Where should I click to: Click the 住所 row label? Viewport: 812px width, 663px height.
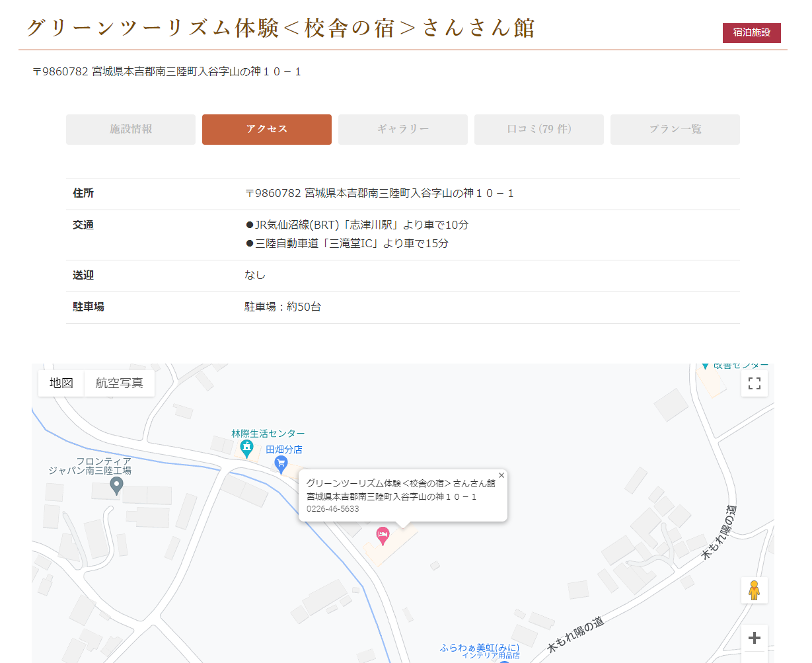pyautogui.click(x=83, y=193)
